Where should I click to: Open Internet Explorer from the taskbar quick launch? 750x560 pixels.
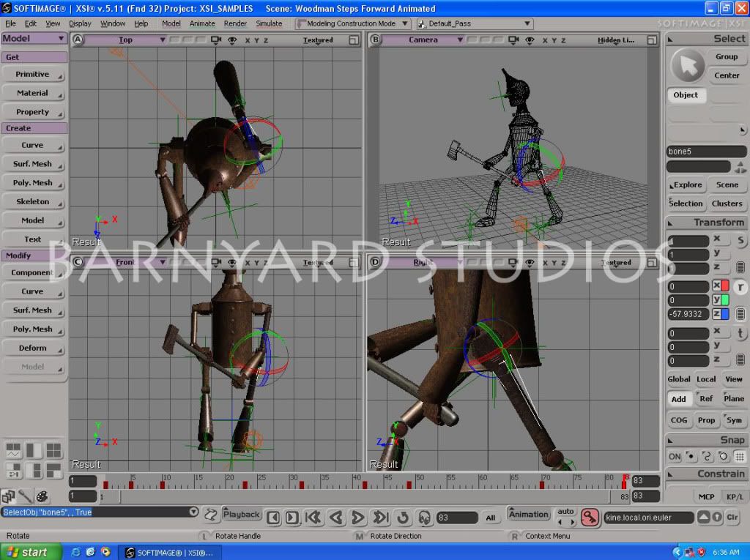click(75, 552)
